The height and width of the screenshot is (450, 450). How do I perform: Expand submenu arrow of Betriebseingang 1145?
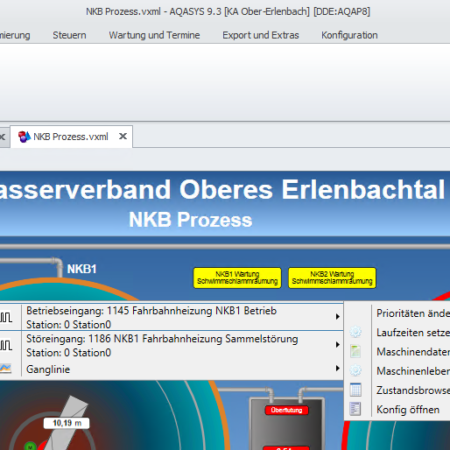(x=338, y=317)
